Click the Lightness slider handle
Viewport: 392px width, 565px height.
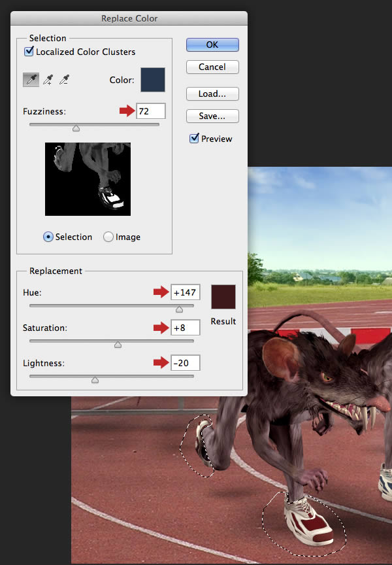[95, 380]
